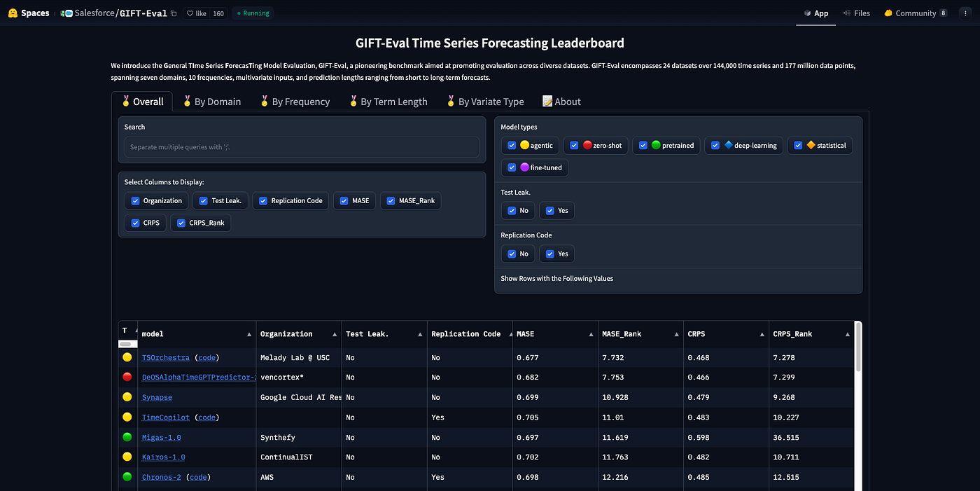Click the like count 160
This screenshot has width=980, height=491.
click(x=218, y=13)
